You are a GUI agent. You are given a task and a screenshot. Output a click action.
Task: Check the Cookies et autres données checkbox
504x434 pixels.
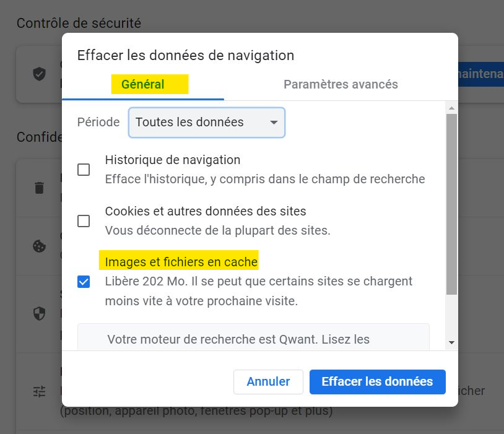tap(84, 221)
